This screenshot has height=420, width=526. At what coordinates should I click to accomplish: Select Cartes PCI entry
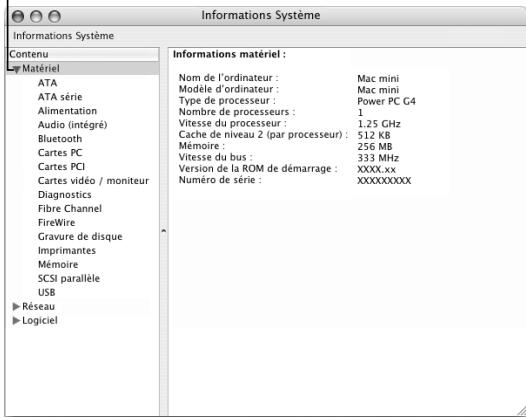61,167
